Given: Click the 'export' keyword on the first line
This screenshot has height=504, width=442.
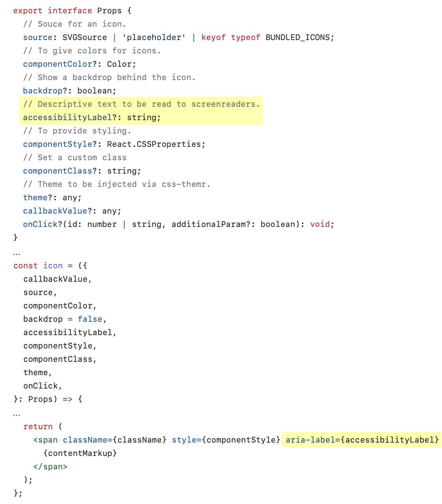Looking at the screenshot, I should 28,11.
